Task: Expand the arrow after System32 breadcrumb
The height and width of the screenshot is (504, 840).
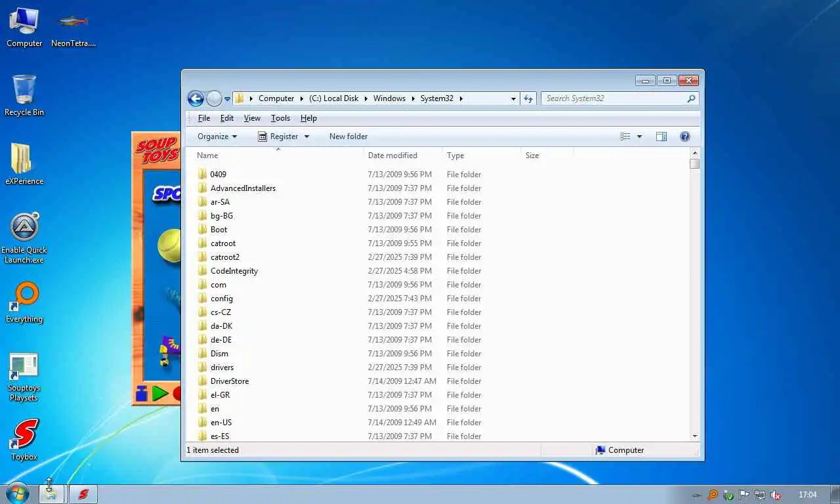Action: (x=461, y=98)
